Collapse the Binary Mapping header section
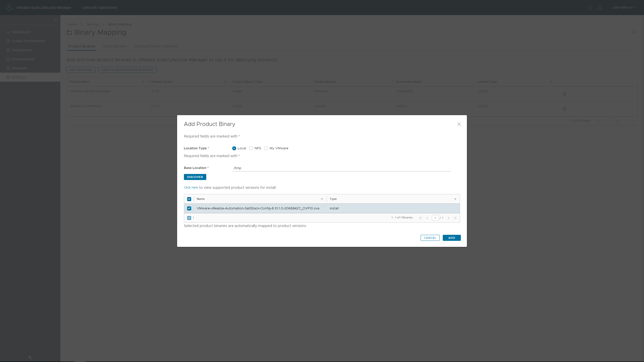 (x=634, y=32)
